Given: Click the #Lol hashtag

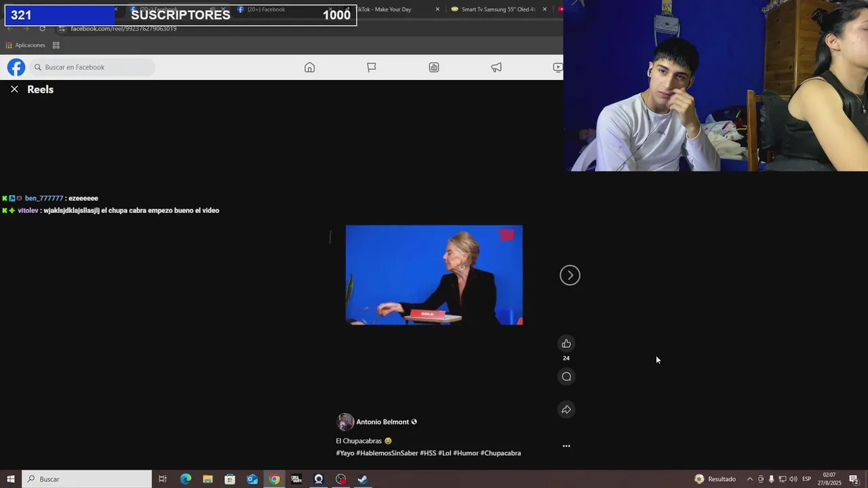Looking at the screenshot, I should coord(445,453).
